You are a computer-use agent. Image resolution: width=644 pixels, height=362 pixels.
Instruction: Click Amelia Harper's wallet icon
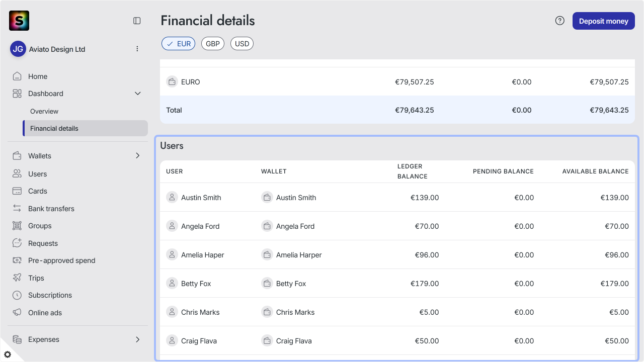tap(267, 255)
